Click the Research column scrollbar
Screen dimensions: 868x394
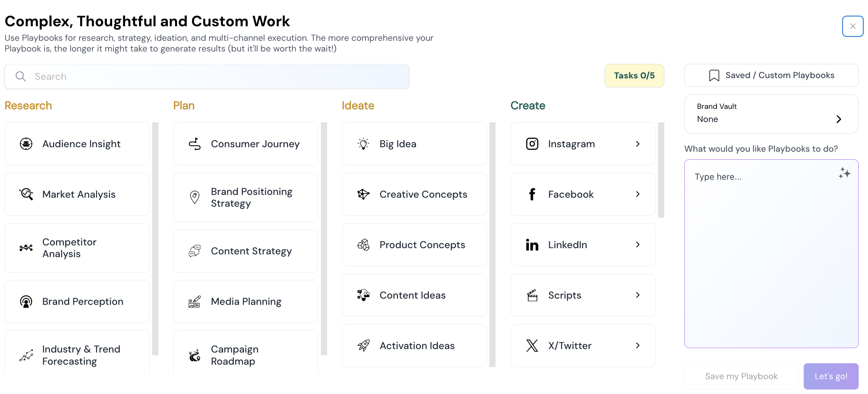[155, 238]
